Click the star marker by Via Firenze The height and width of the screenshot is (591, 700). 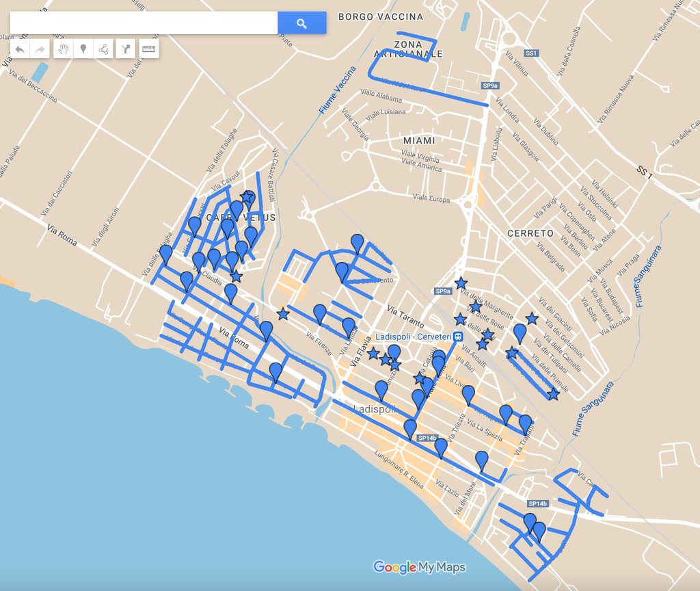(283, 314)
